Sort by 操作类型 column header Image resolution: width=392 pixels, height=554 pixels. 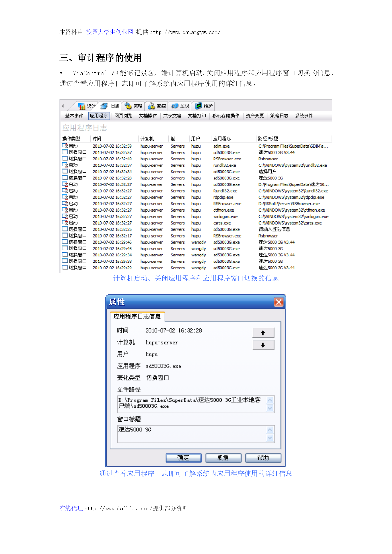point(75,139)
